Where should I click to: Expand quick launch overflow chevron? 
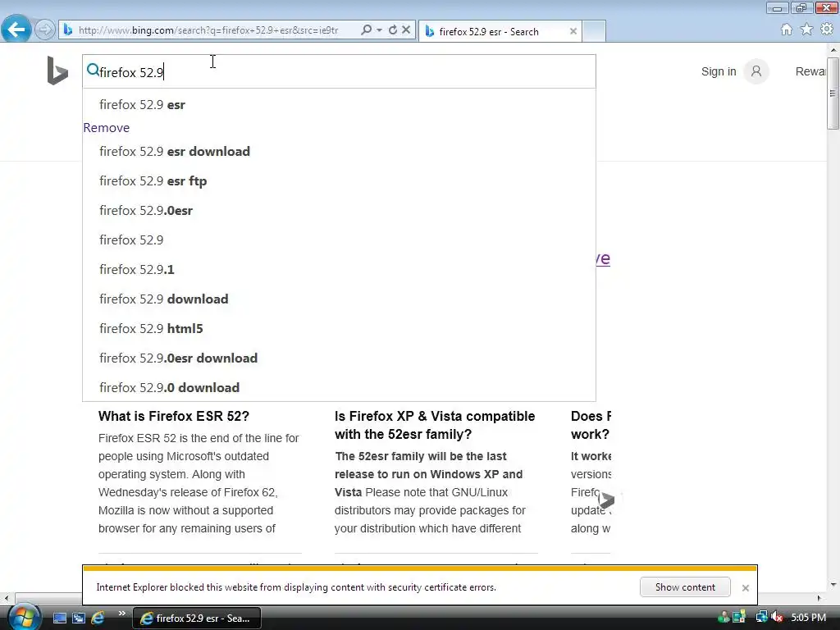tap(122, 614)
